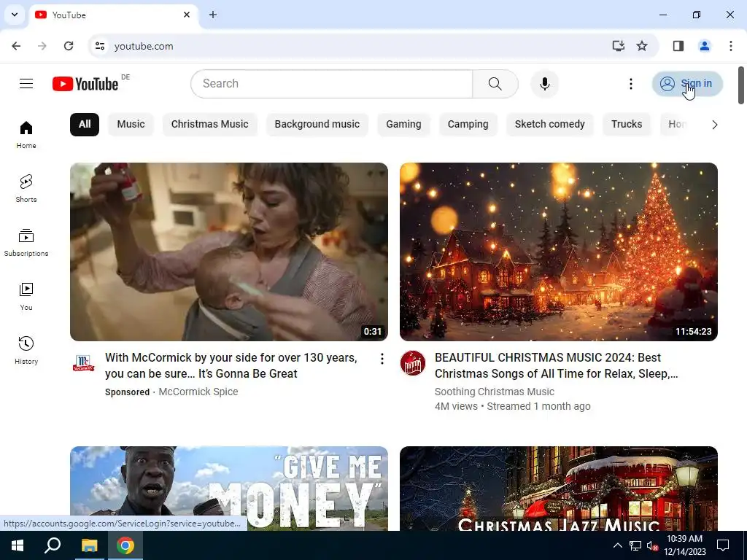
Task: Open Windows Start menu
Action: click(x=18, y=545)
